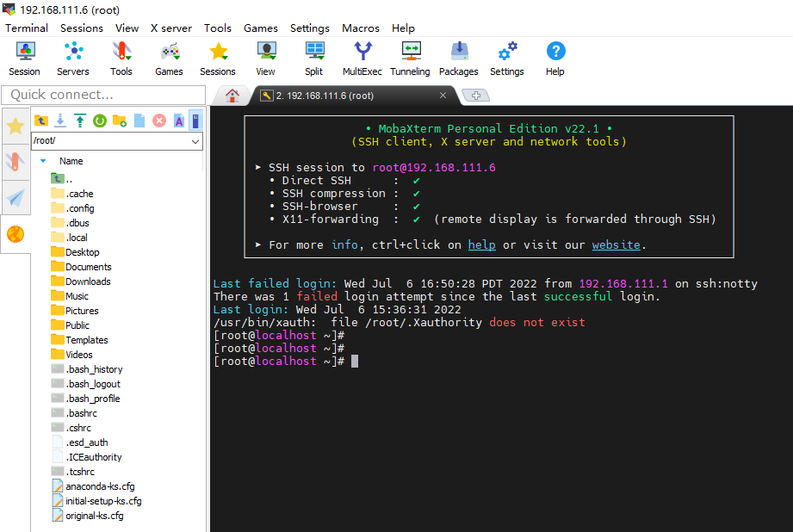Open the View toolbar icon

coord(265,59)
